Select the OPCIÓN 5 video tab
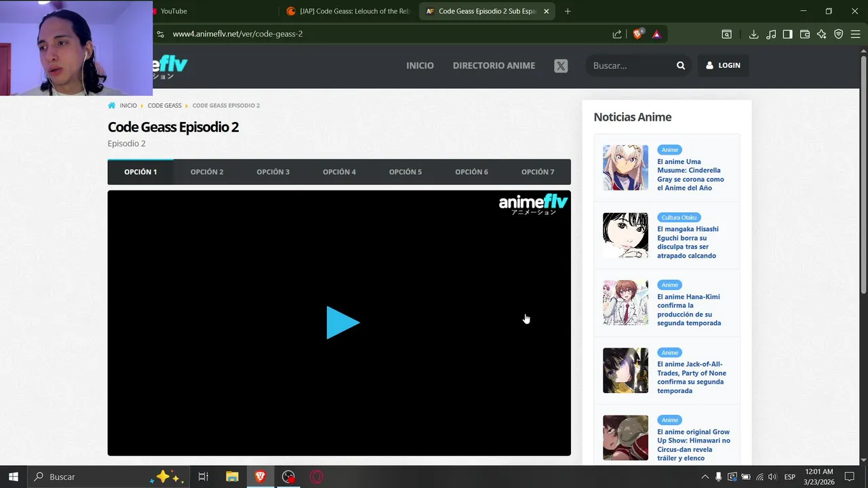The width and height of the screenshot is (868, 488). pos(406,172)
